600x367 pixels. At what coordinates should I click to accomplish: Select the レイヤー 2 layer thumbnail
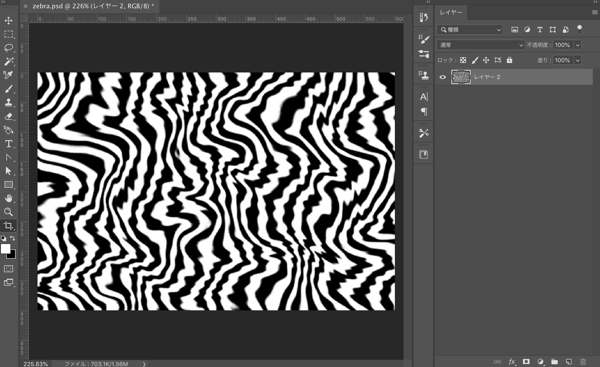(x=461, y=77)
